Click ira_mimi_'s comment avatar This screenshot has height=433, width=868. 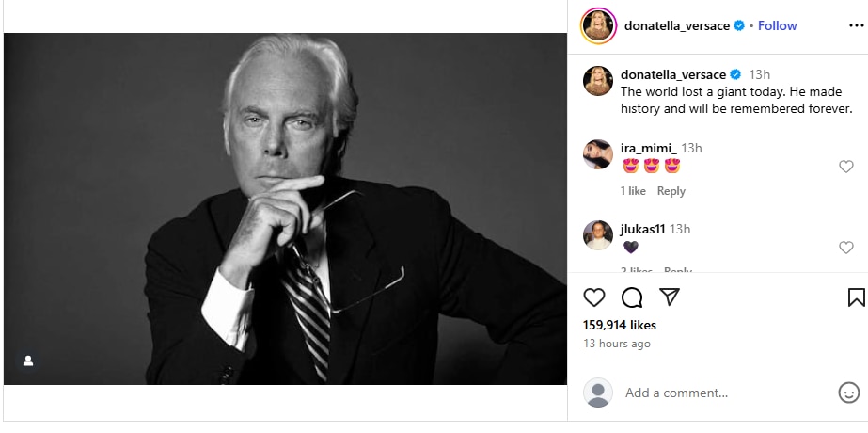(x=598, y=153)
